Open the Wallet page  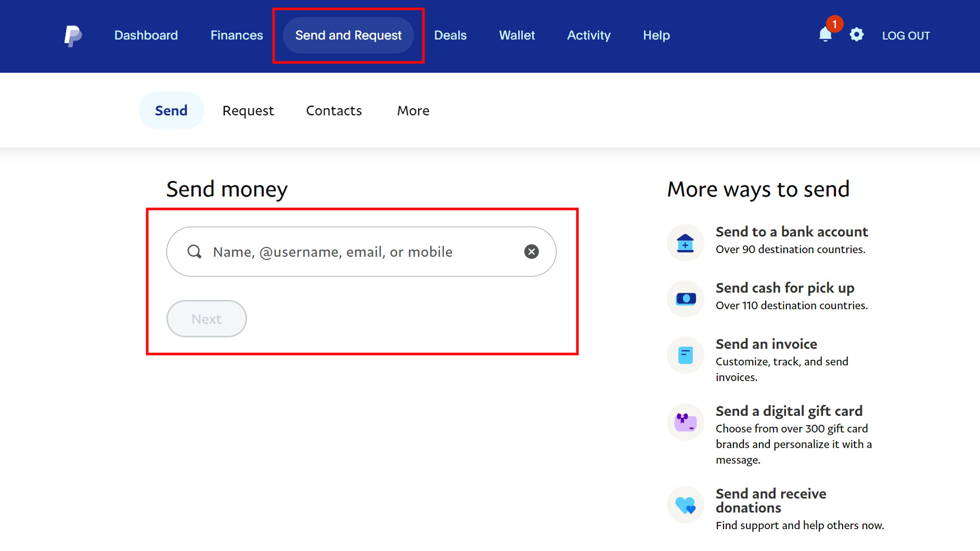coord(517,35)
